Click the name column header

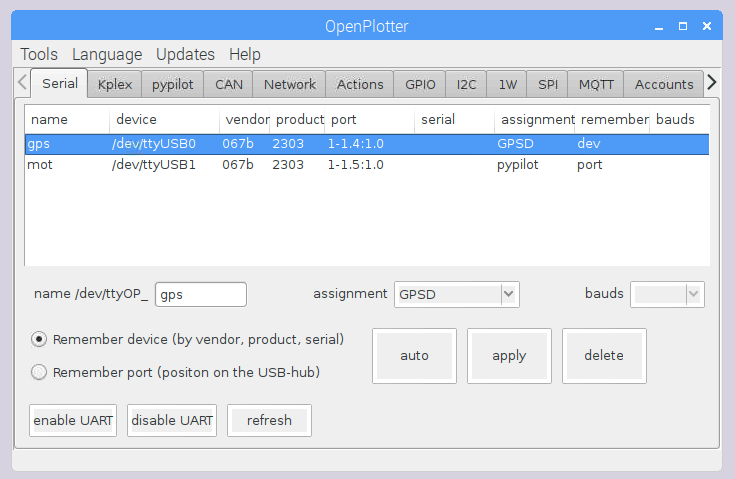[x=68, y=120]
